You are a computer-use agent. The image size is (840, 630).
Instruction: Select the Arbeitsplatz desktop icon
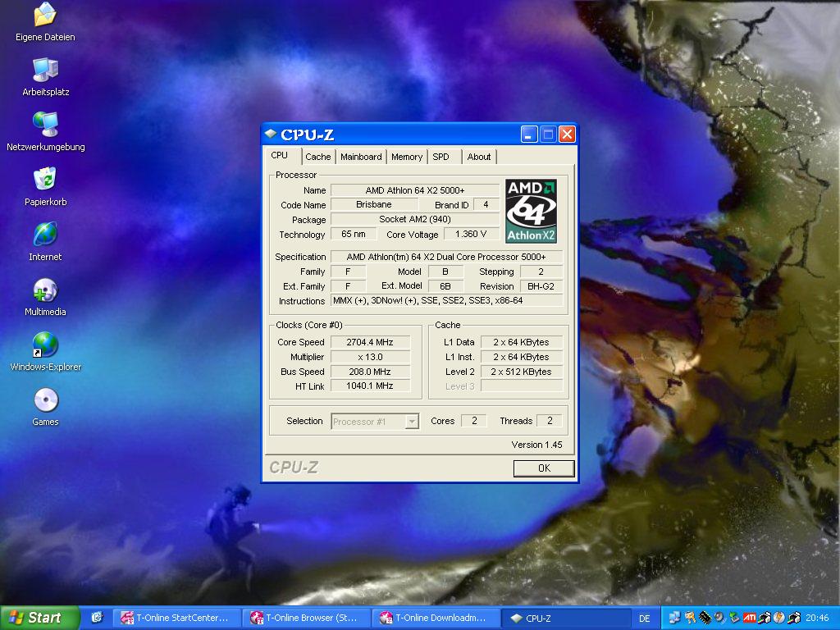46,76
